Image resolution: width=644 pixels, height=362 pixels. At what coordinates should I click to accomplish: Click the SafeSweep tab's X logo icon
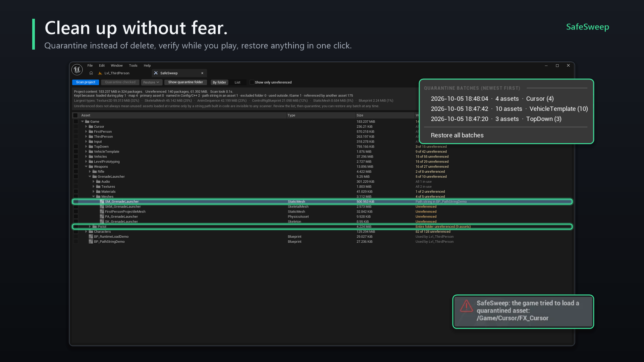pos(156,73)
